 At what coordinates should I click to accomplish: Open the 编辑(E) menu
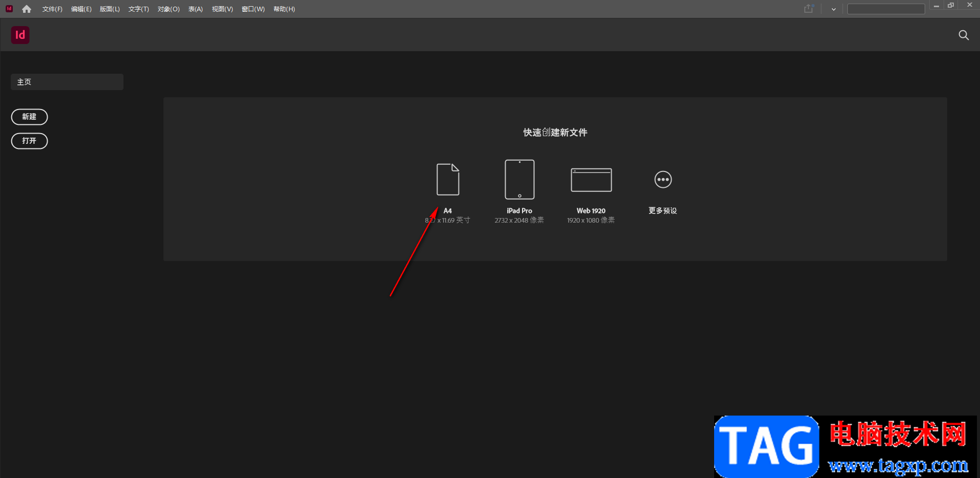click(81, 9)
